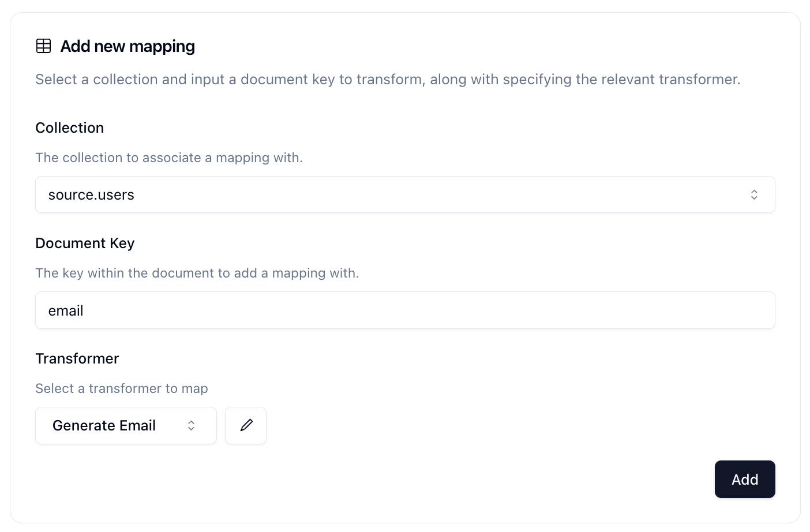Click the Add button
Image resolution: width=810 pixels, height=532 pixels.
tap(745, 479)
